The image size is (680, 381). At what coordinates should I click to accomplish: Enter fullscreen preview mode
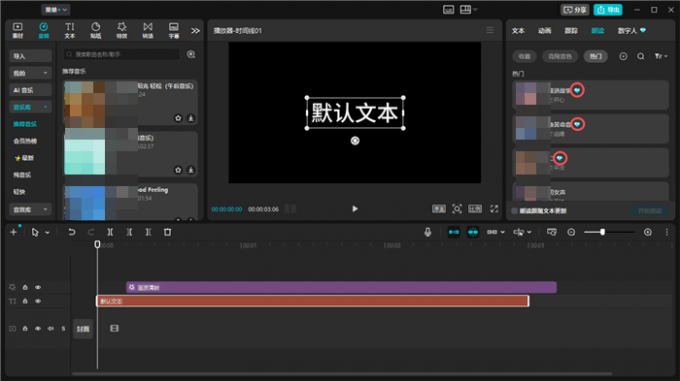coord(494,209)
